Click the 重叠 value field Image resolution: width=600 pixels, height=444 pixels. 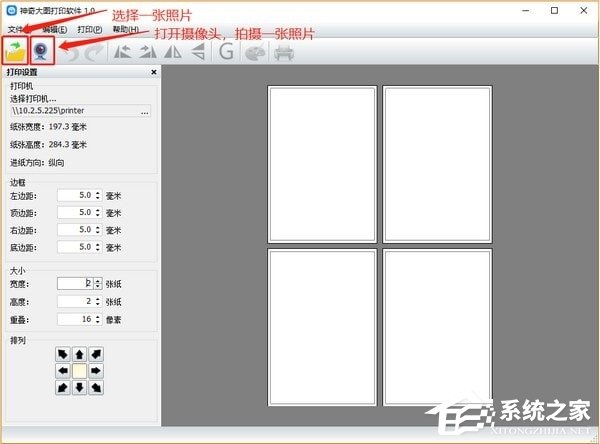point(75,319)
